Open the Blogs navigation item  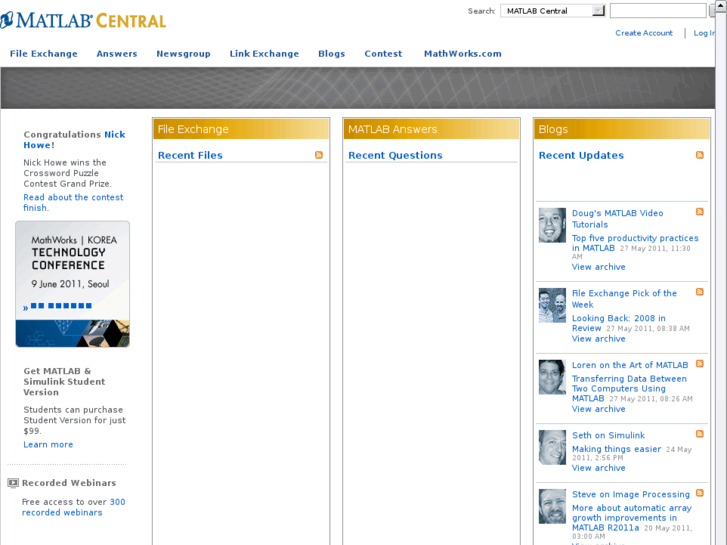tap(332, 54)
